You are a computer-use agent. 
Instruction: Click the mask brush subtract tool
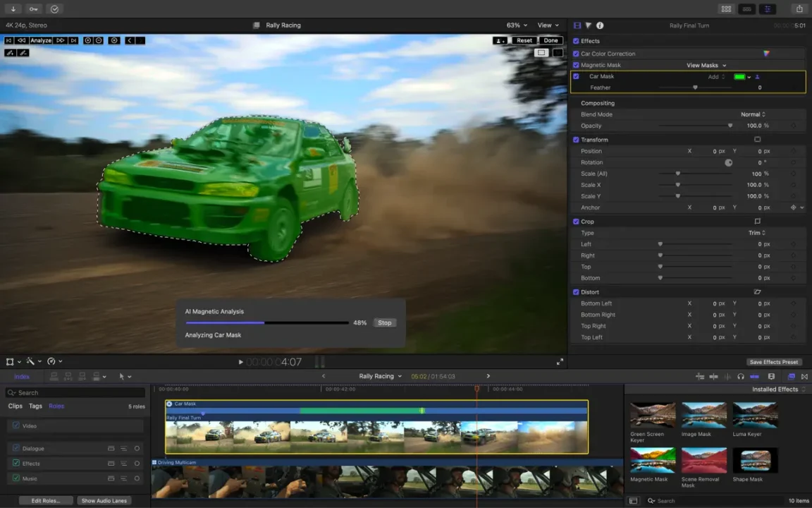pyautogui.click(x=23, y=53)
